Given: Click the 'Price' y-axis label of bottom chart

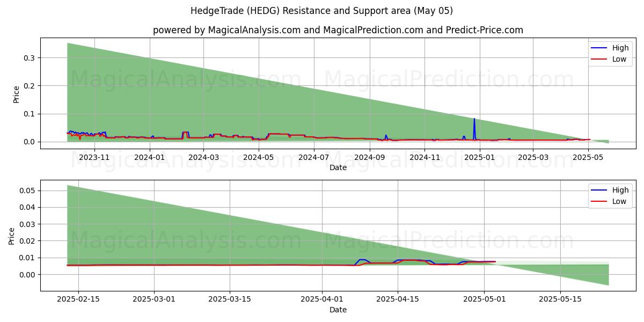Looking at the screenshot, I should pos(12,236).
